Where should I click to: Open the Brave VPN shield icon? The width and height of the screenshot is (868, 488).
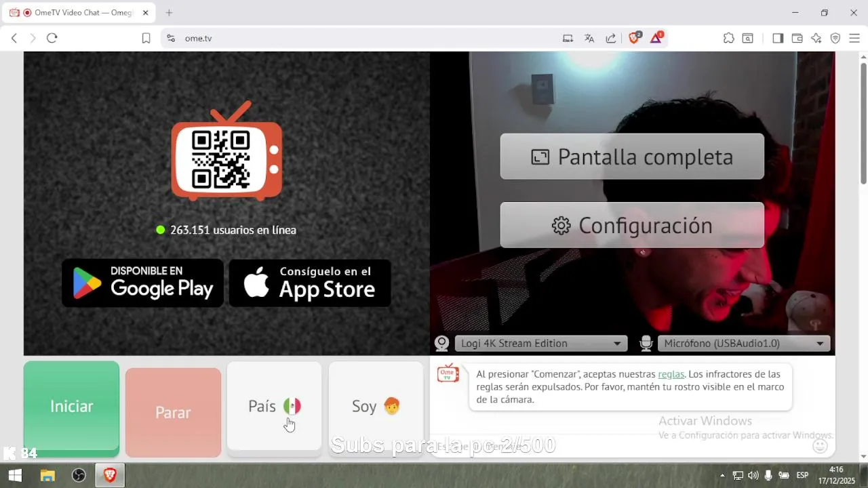click(x=835, y=39)
